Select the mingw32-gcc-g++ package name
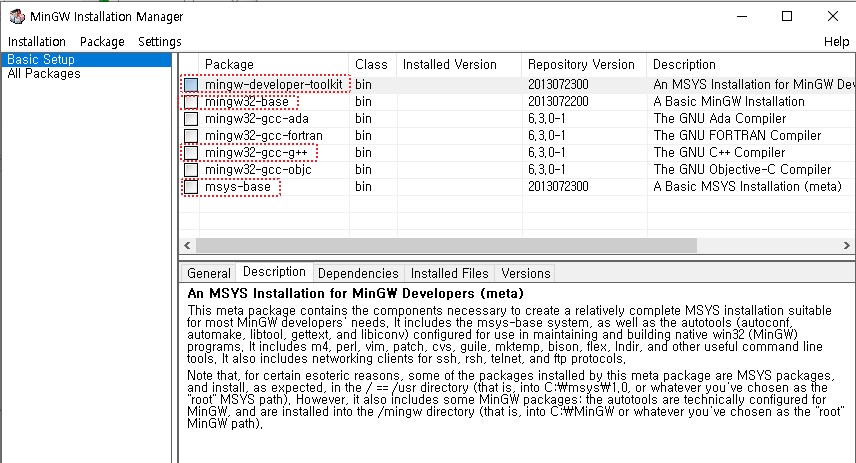 click(256, 152)
